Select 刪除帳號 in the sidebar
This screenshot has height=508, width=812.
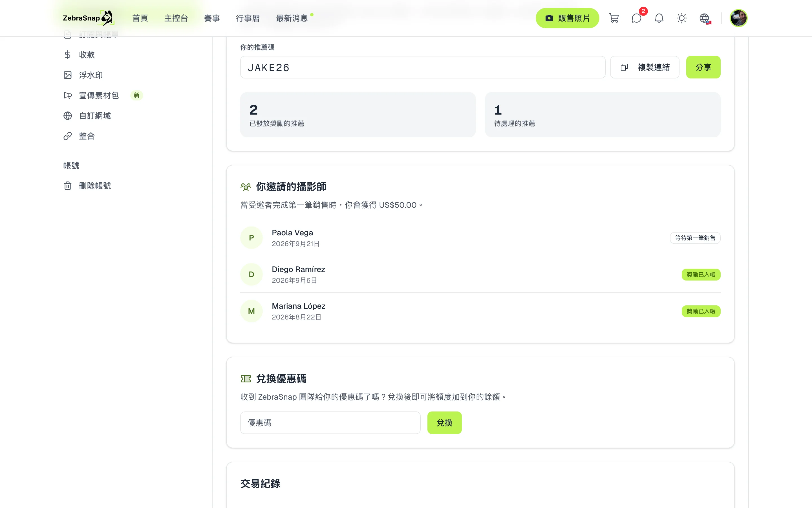coord(95,186)
